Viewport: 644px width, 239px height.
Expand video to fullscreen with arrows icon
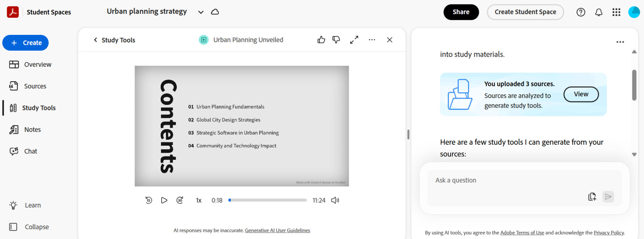click(354, 40)
